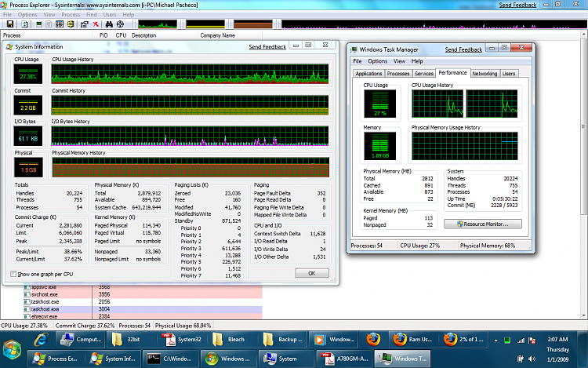Select the crosshair Find Window's Process icon
The image size is (588, 368).
[120, 24]
